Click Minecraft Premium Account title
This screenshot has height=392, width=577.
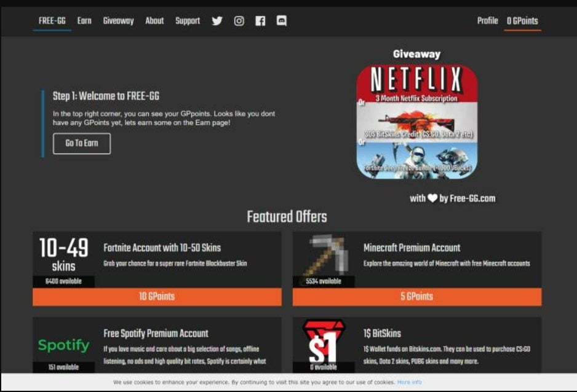coord(412,248)
